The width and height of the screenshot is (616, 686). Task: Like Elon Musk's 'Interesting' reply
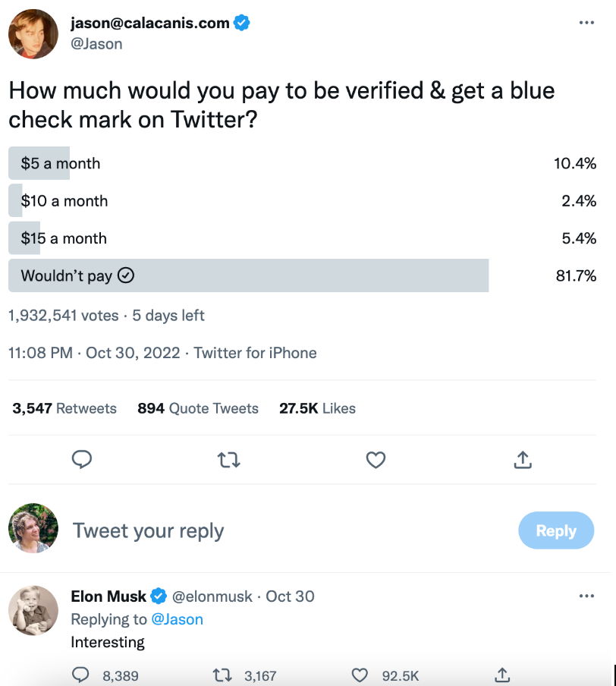(x=361, y=675)
